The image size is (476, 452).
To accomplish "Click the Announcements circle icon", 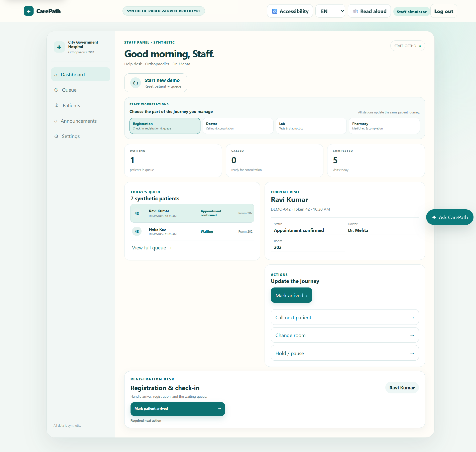I will (x=56, y=121).
